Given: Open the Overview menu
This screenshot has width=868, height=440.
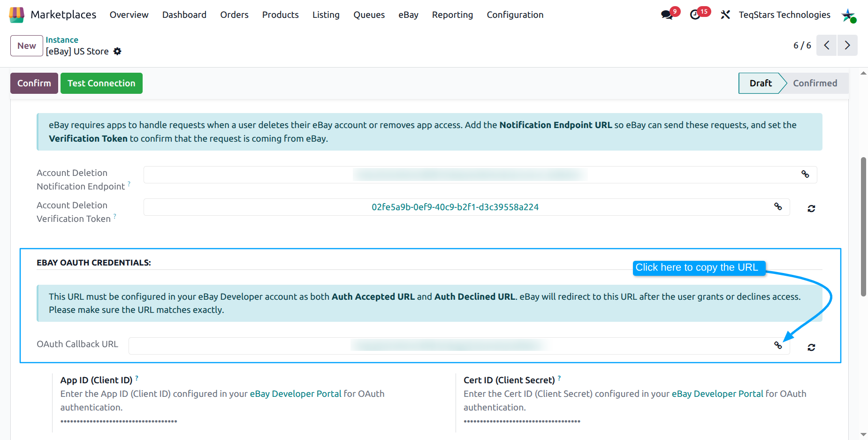Looking at the screenshot, I should [129, 15].
